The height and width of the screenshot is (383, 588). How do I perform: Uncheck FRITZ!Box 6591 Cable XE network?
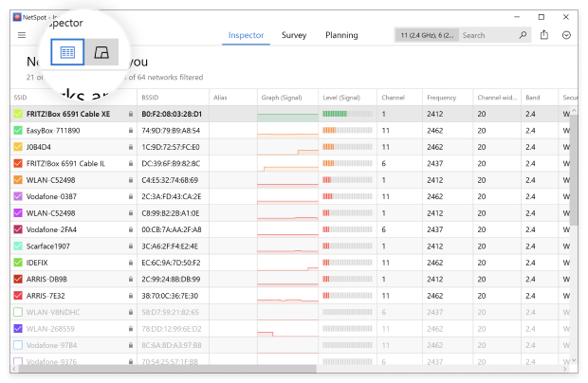[x=18, y=114]
